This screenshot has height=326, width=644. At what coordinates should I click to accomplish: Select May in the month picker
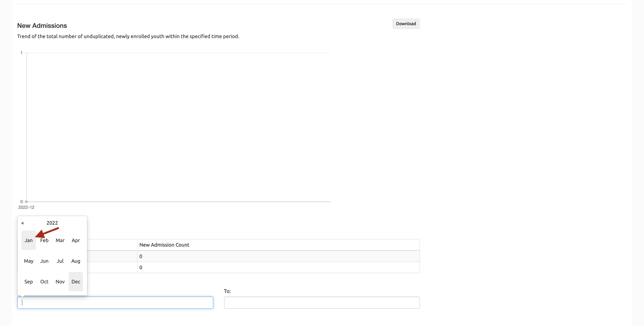(29, 261)
